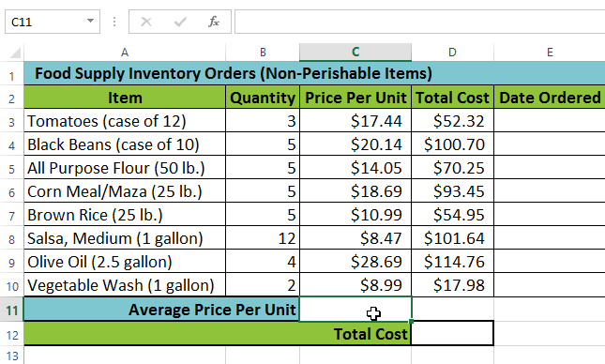605x364 pixels.
Task: Select row 13 header
Action: click(11, 356)
